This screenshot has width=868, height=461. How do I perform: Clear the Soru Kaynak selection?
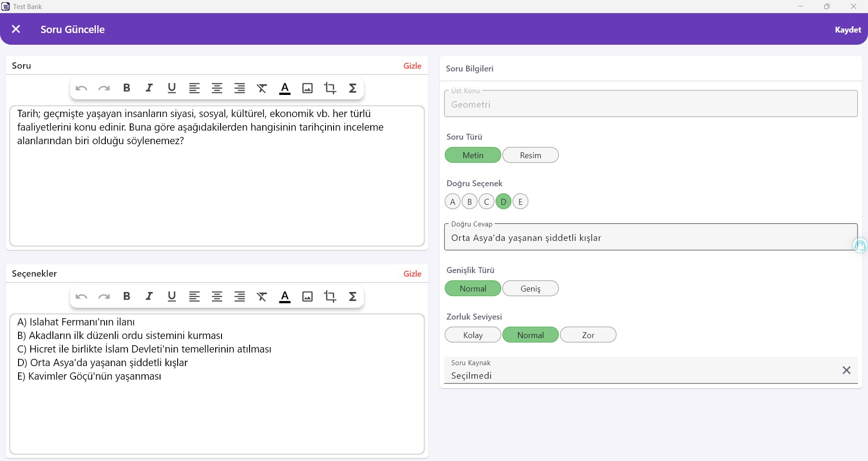(x=846, y=370)
